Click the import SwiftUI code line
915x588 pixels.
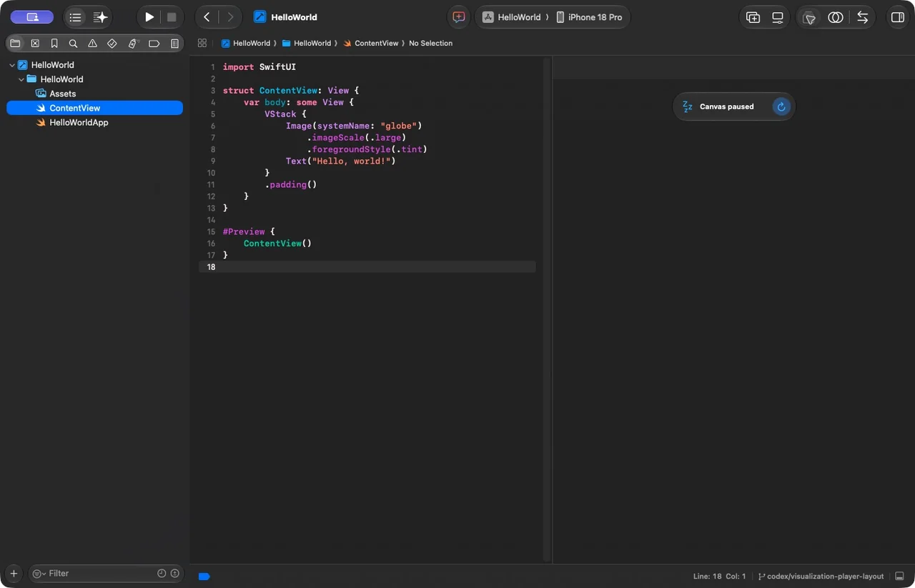click(259, 67)
